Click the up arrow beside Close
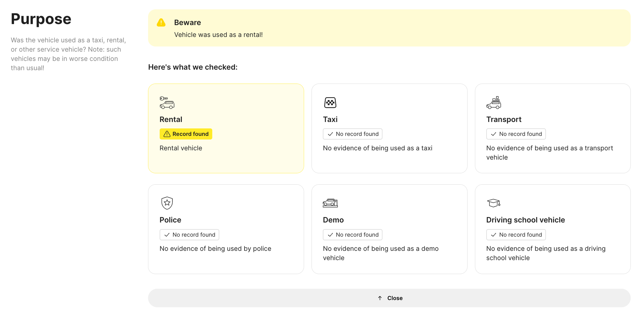Image resolution: width=644 pixels, height=318 pixels. 380,298
